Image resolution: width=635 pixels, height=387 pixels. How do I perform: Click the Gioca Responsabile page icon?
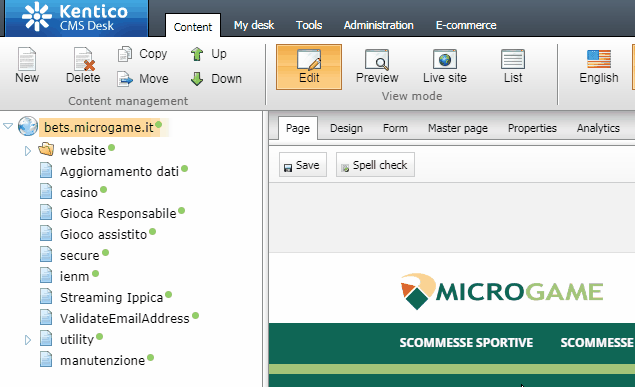point(46,213)
